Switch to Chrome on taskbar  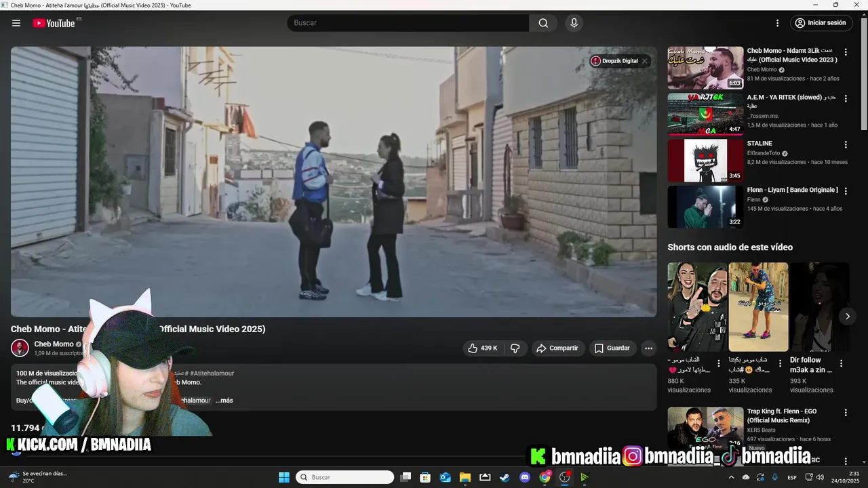tap(545, 477)
